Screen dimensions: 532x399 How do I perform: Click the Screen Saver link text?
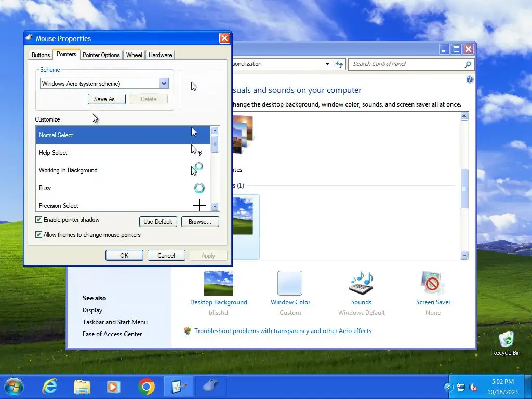coord(433,302)
